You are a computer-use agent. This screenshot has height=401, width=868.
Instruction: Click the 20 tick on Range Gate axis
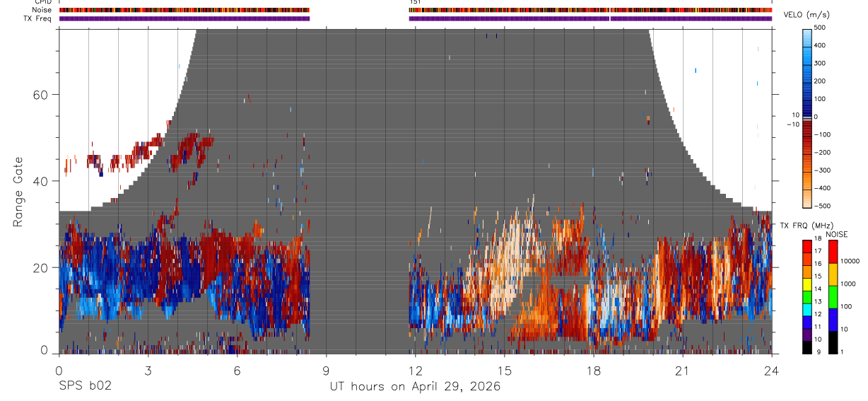40,267
